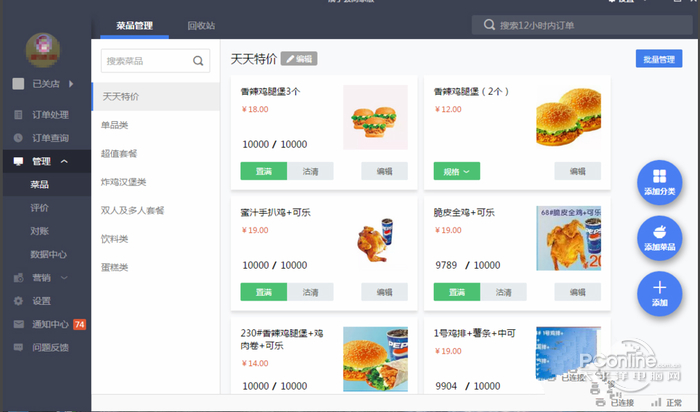Screen dimensions: 700x412
Task: Click the 已连接 printer status icon
Action: pos(601,402)
